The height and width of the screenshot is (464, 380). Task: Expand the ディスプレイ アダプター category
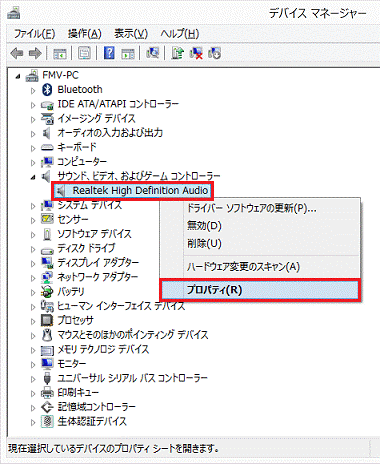[33, 264]
